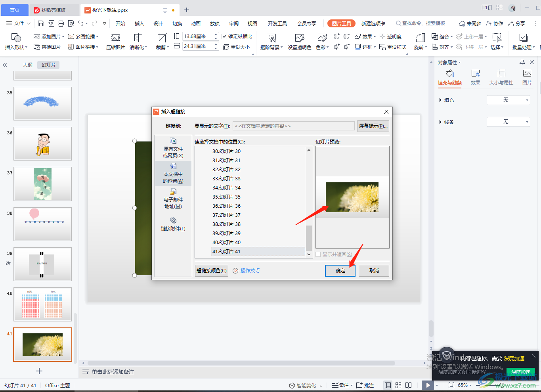Image resolution: width=541 pixels, height=392 pixels.
Task: Click the Color (色彩) icon
Action: click(322, 38)
